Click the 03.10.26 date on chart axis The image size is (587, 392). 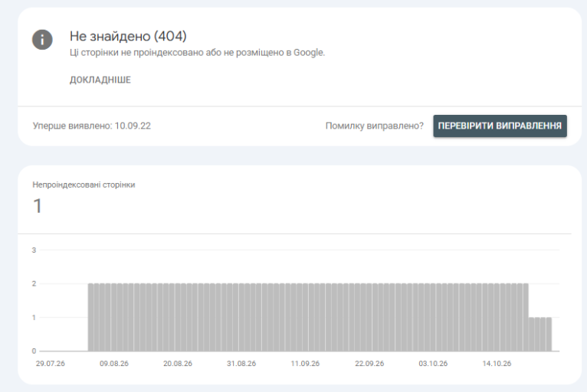(433, 363)
